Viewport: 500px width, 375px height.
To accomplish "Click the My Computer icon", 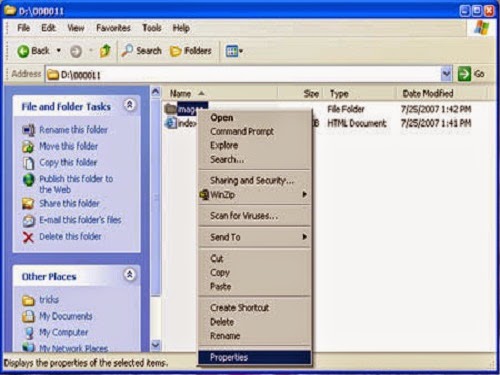I will click(29, 333).
